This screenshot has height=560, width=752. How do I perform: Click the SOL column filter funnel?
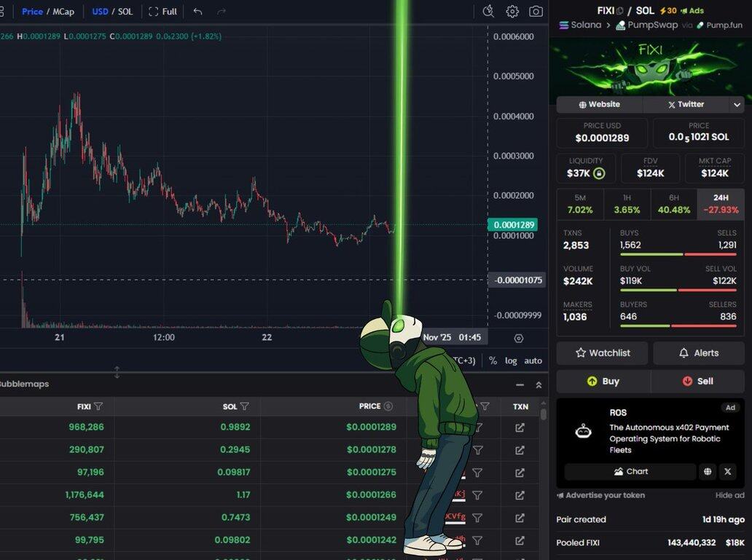point(245,406)
